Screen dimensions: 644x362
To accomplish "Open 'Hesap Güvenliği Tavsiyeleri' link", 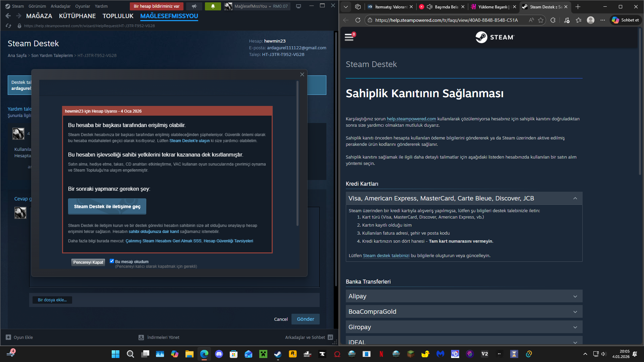I will click(x=228, y=241).
